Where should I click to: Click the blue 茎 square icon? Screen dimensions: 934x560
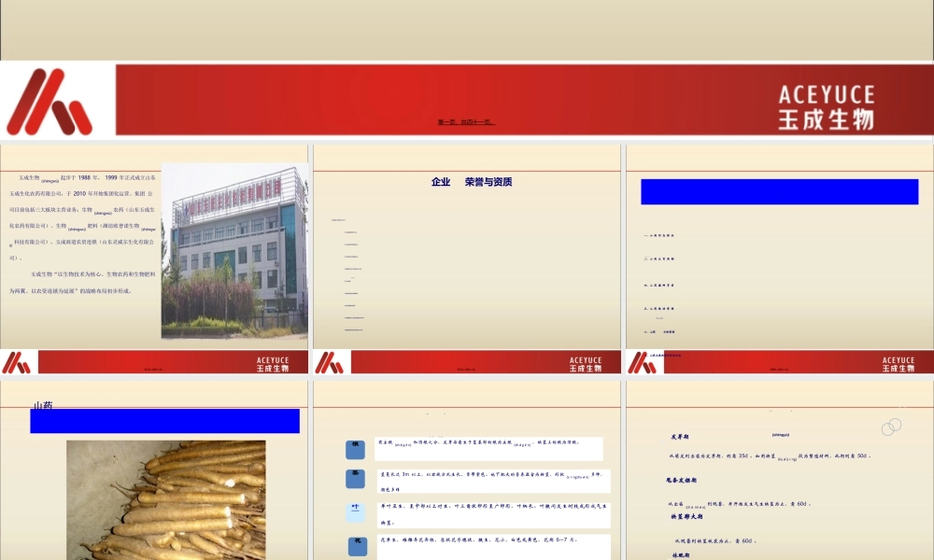(x=355, y=478)
